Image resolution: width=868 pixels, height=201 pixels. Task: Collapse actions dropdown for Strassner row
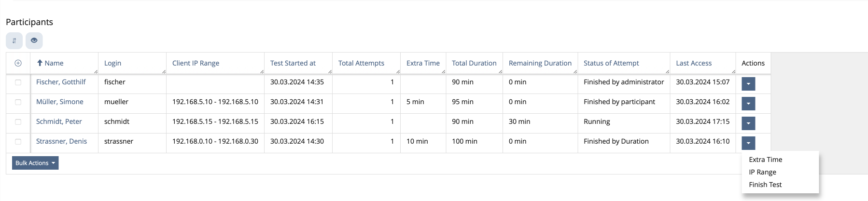click(748, 143)
